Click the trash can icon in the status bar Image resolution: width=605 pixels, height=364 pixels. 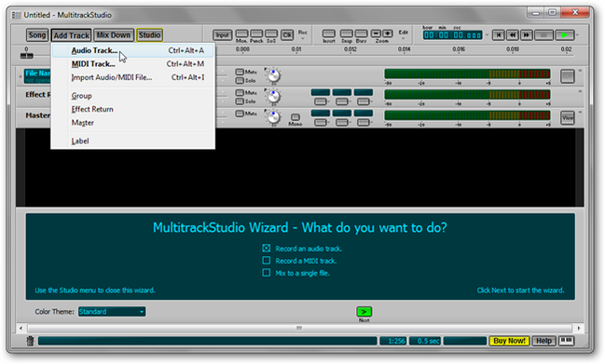[30, 341]
